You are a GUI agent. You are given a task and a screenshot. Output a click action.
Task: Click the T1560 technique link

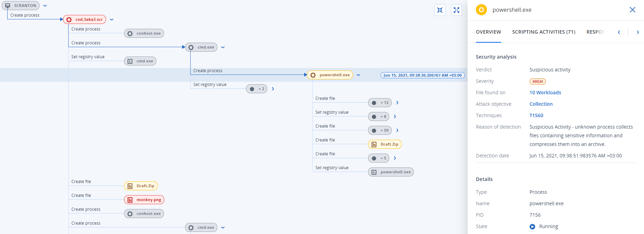pyautogui.click(x=536, y=115)
